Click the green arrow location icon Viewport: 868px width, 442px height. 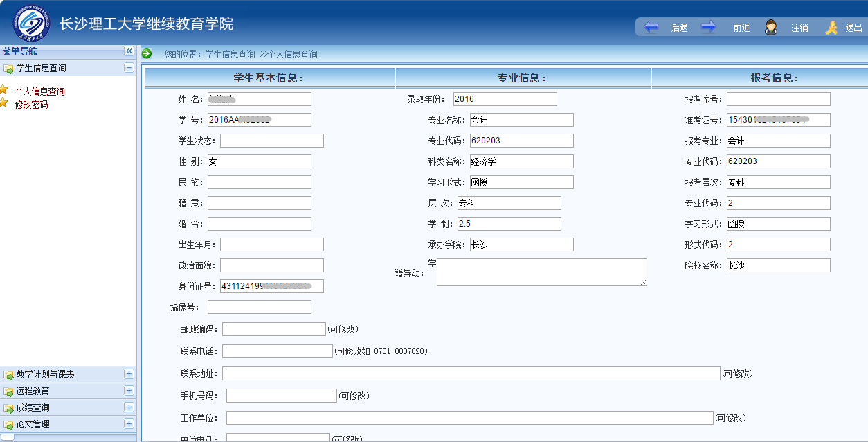click(x=147, y=53)
